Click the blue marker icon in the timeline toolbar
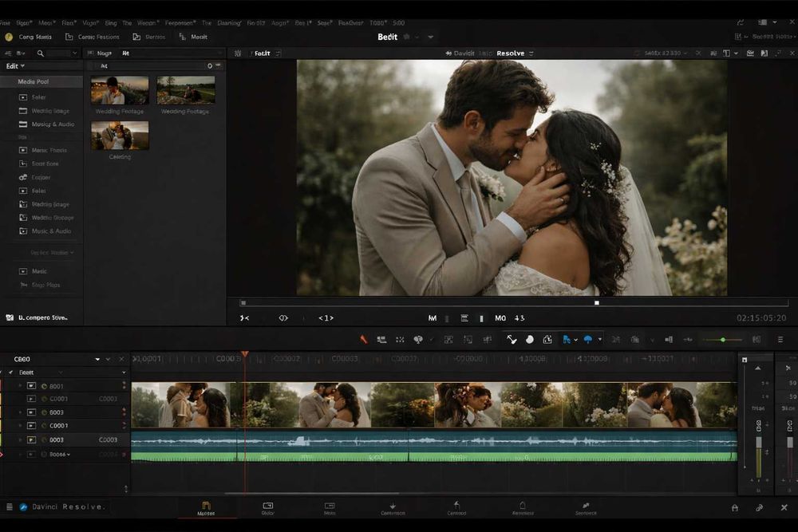This screenshot has width=798, height=532. pyautogui.click(x=588, y=339)
